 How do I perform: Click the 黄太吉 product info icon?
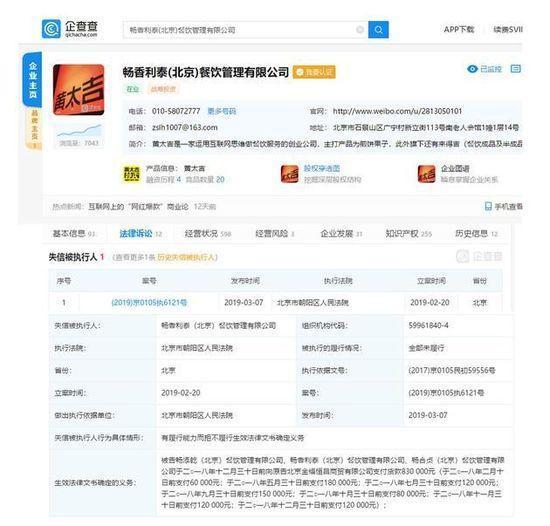coord(132,174)
